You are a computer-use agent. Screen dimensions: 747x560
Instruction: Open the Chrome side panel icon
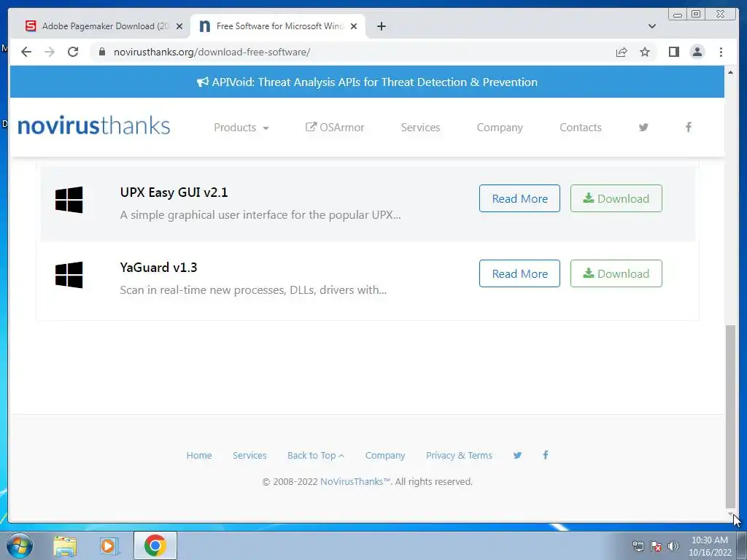[x=673, y=52]
